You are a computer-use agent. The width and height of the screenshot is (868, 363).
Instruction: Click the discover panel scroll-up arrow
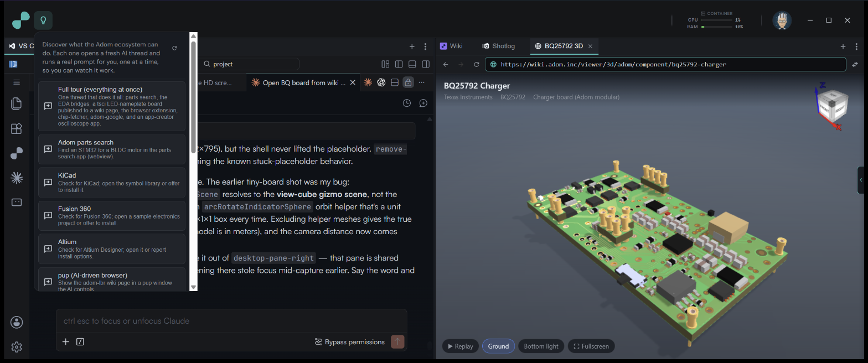[x=193, y=37]
